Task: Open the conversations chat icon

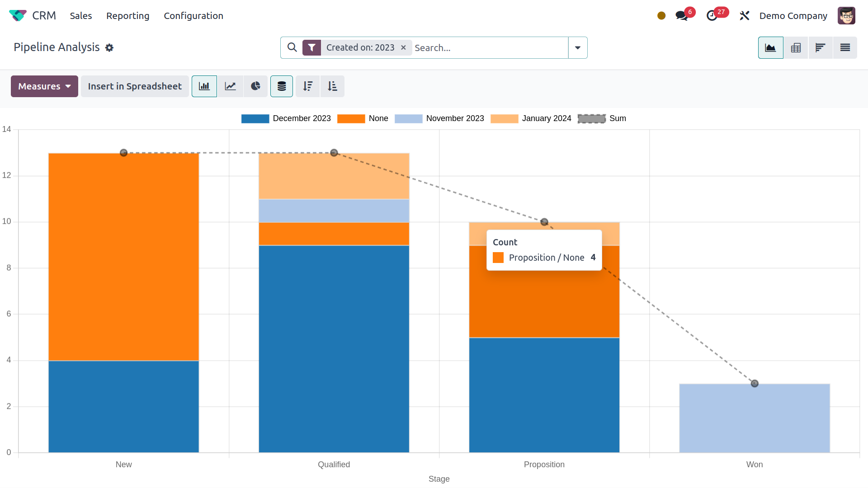Action: coord(681,16)
